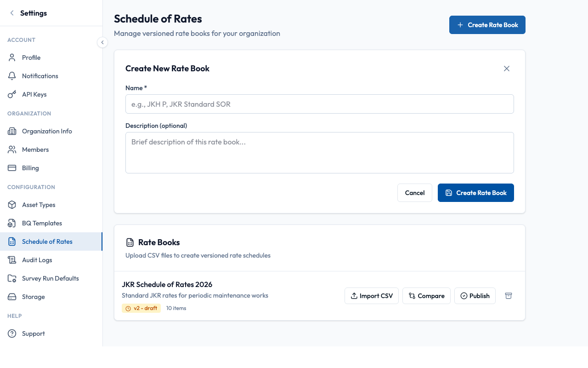Select the BQ Templates icon
The width and height of the screenshot is (588, 368).
click(12, 223)
